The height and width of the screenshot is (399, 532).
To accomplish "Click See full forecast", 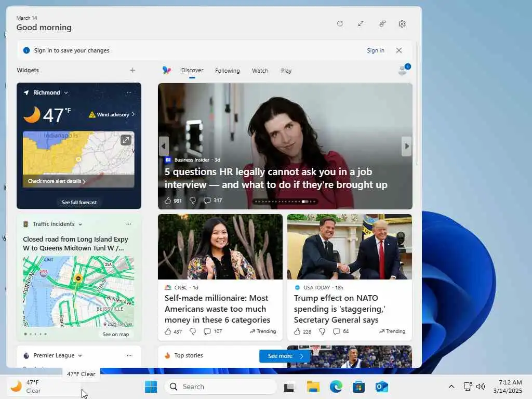I will (x=79, y=202).
